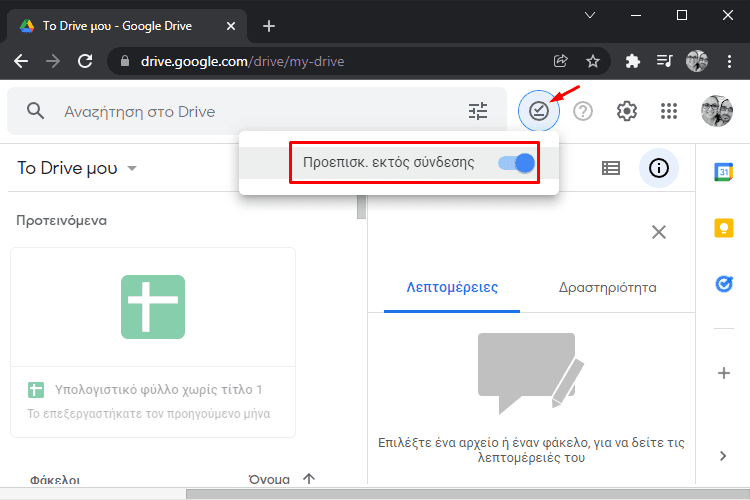The height and width of the screenshot is (500, 750).
Task: Switch to list layout view
Action: coord(611,168)
